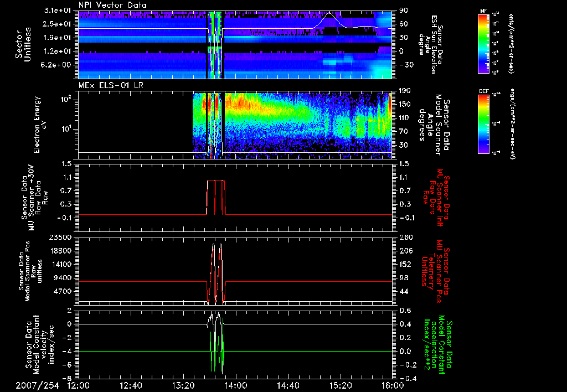Click the 44 telemetry tick value

point(404,291)
